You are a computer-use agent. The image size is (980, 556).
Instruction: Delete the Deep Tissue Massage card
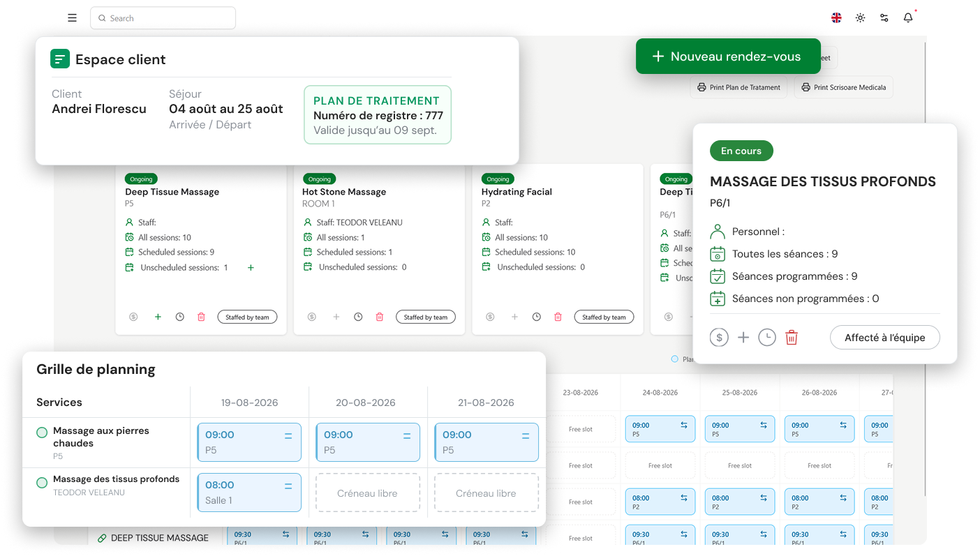coord(201,317)
